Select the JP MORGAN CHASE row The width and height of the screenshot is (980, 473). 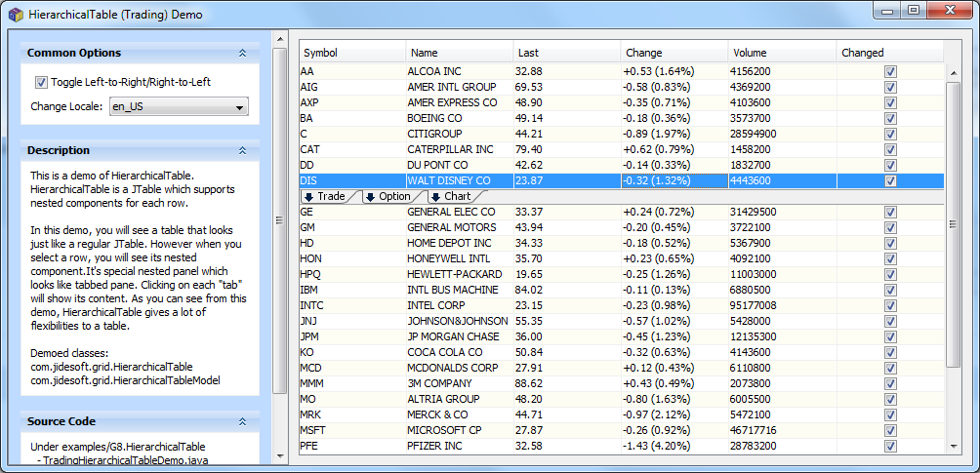(621, 336)
